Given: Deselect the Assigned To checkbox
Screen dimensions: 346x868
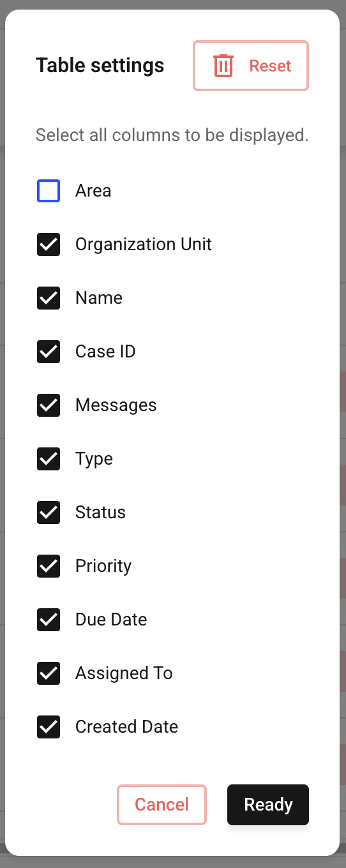Looking at the screenshot, I should (49, 673).
